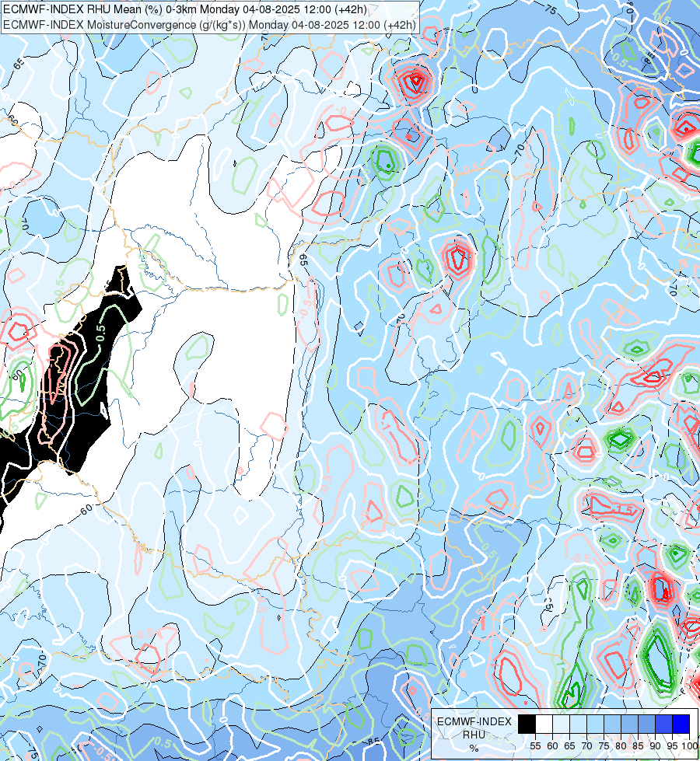Click the 80–85 legend color swatch
The image size is (700, 761).
pos(629,724)
